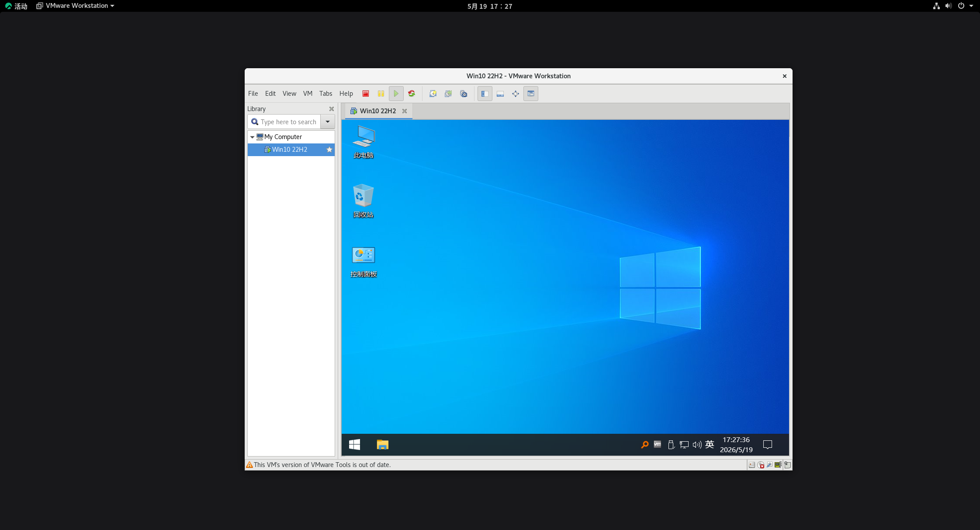The width and height of the screenshot is (980, 530).
Task: Take a snapshot using the toolbar icon
Action: coord(433,94)
